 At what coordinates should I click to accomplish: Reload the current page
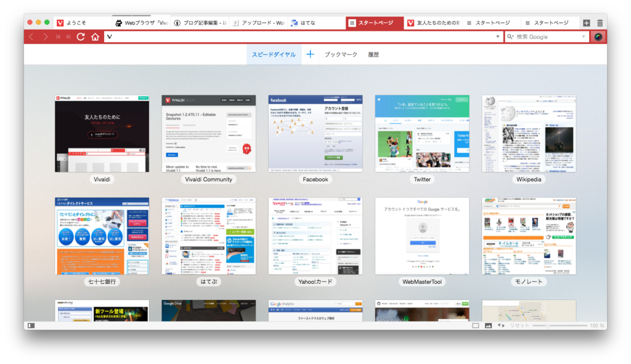coord(81,37)
